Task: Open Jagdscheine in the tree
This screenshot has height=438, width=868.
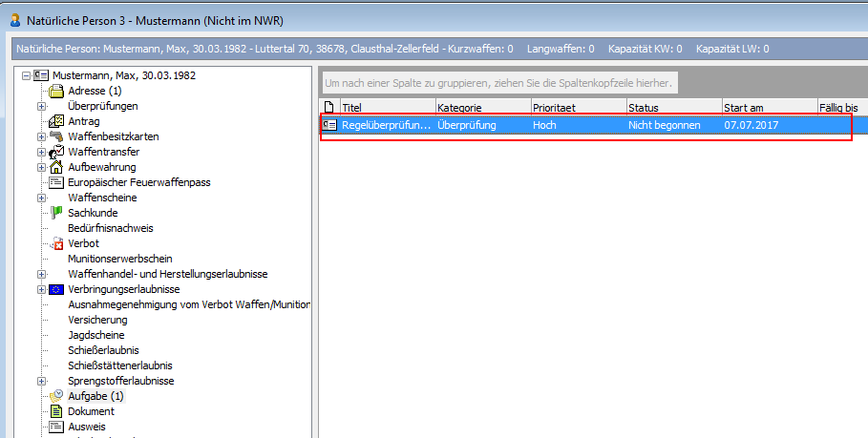Action: point(96,335)
